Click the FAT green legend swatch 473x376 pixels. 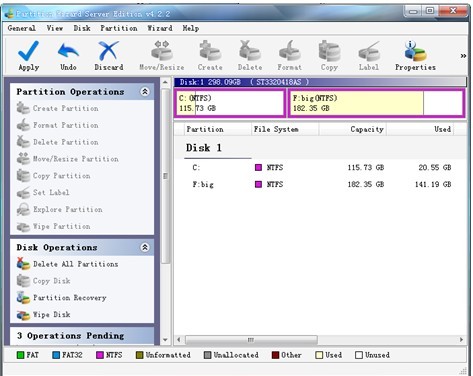tap(20, 355)
